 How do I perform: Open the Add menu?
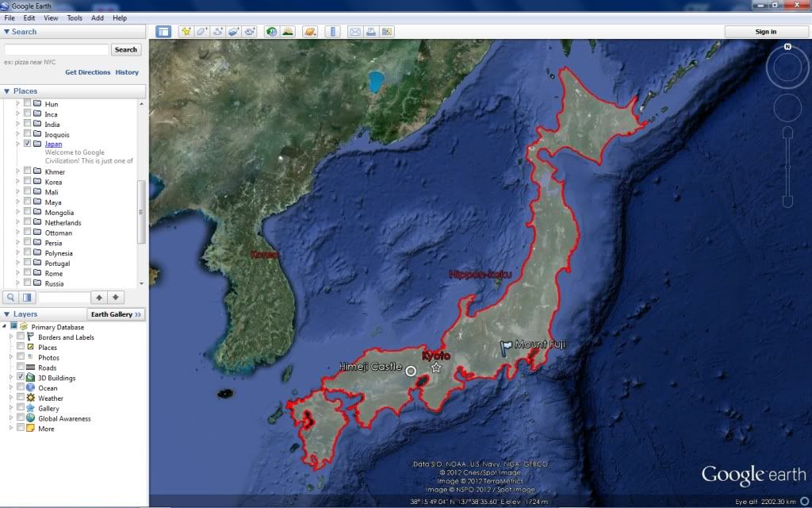pos(98,17)
